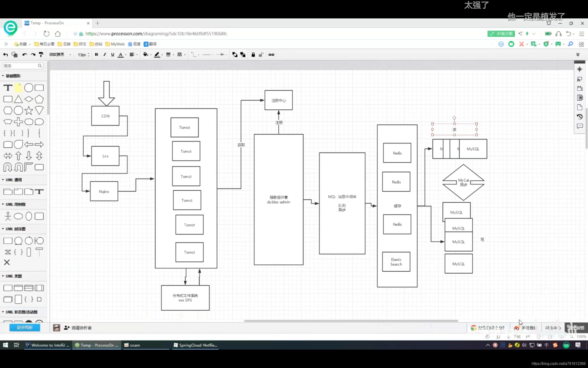
Task: Click the redo arrow in editor toolbar
Action: click(33, 55)
